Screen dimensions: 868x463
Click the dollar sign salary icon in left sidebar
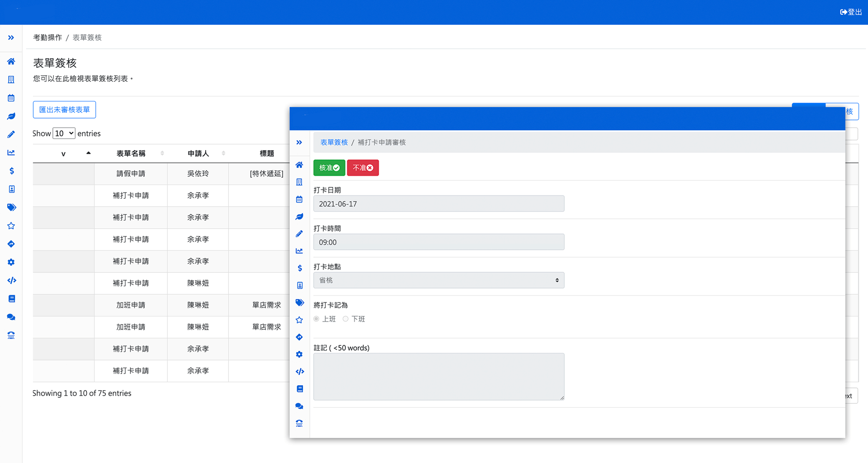(x=11, y=171)
